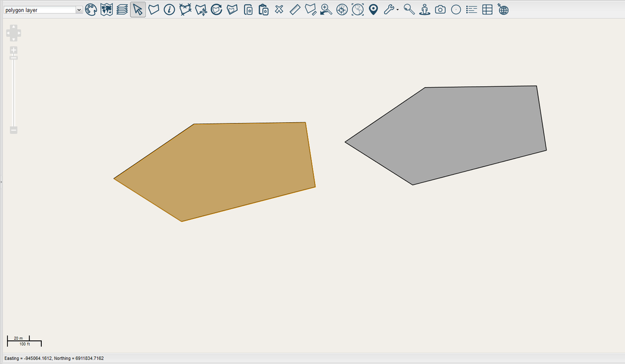
Task: Click the X delete feature icon
Action: coord(279,9)
